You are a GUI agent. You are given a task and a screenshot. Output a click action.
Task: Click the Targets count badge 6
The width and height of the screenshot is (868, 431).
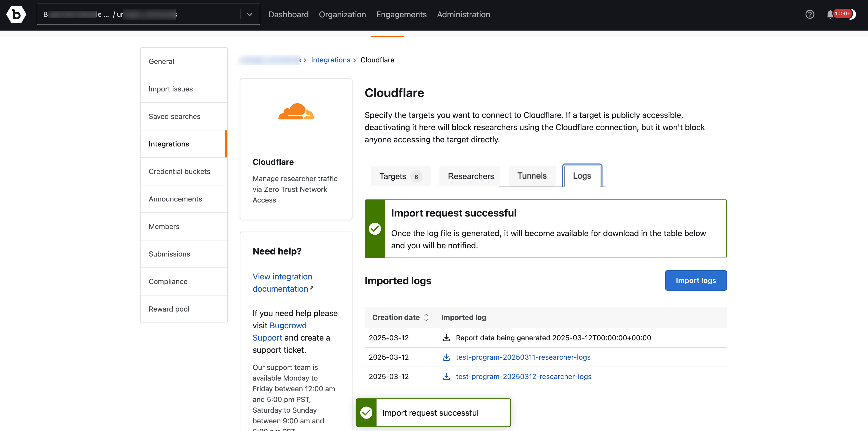click(x=416, y=177)
